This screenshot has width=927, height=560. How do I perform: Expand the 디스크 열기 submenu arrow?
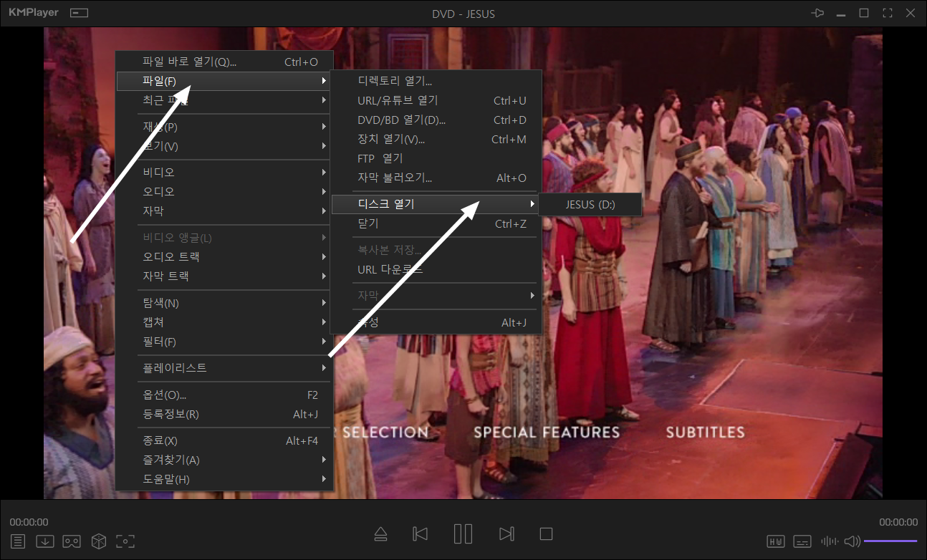pos(532,204)
